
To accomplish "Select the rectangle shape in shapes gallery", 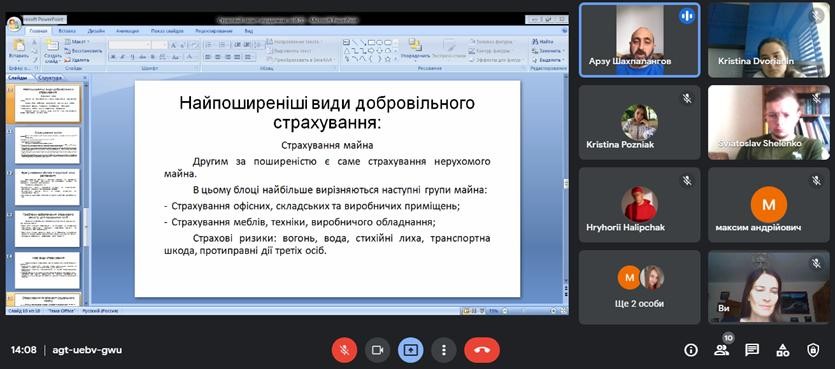I will pyautogui.click(x=371, y=42).
